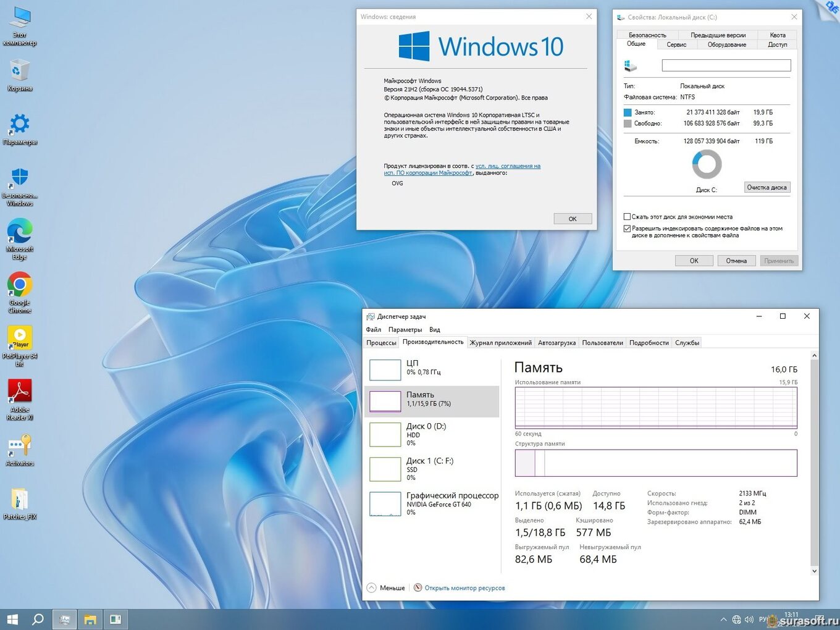Switch to the Квота tab
This screenshot has height=630, width=840.
[778, 35]
